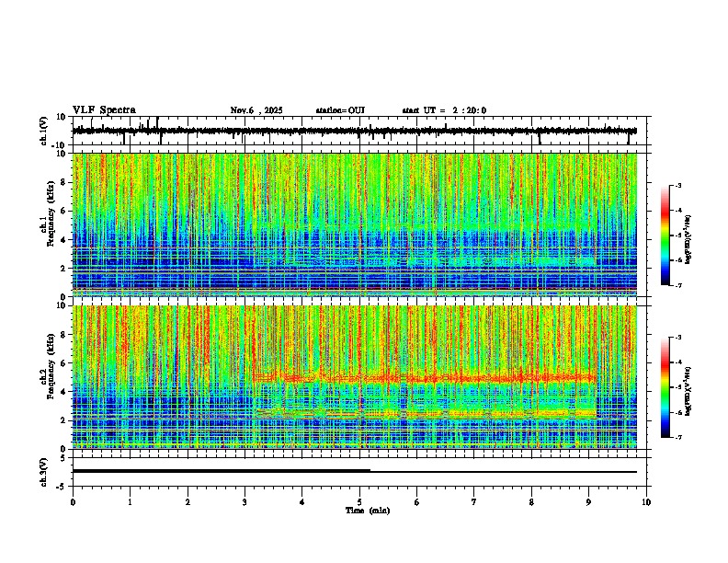Image resolution: width=728 pixels, height=563 pixels.
Task: Click tick label "2" on the Time axis
Action: [188, 502]
